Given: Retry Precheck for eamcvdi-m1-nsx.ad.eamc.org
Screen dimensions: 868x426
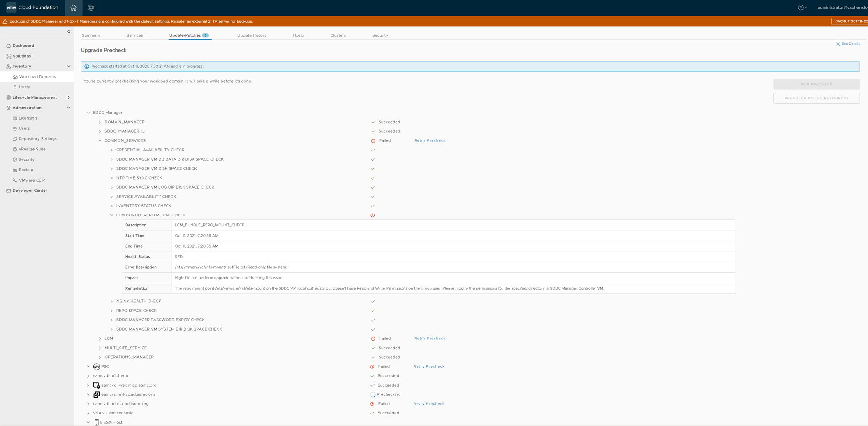Looking at the screenshot, I should [429, 404].
